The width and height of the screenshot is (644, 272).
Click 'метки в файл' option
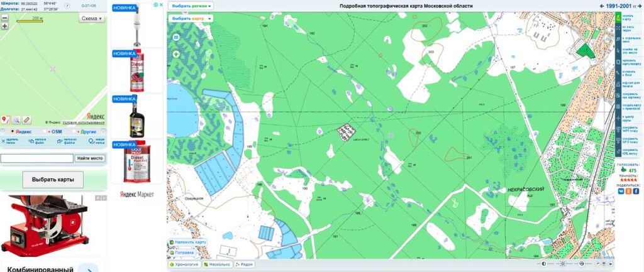point(37,141)
